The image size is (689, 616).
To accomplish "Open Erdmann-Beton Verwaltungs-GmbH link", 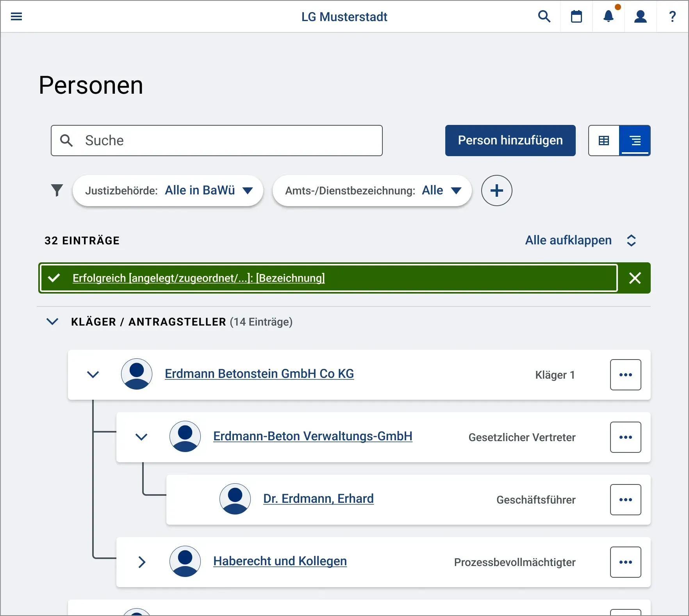I will click(312, 436).
